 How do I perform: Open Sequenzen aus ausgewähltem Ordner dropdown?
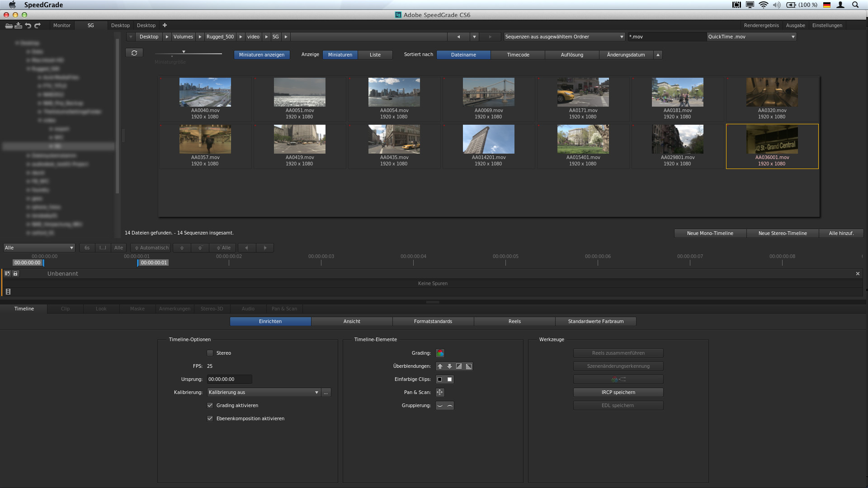(x=564, y=37)
